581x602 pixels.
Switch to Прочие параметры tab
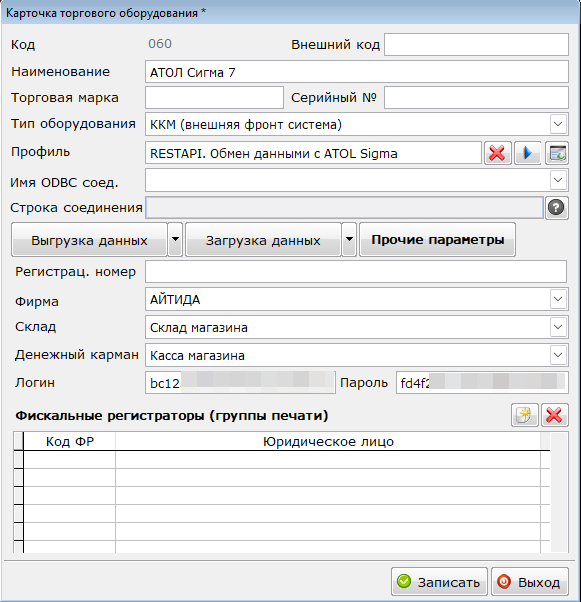pos(437,239)
